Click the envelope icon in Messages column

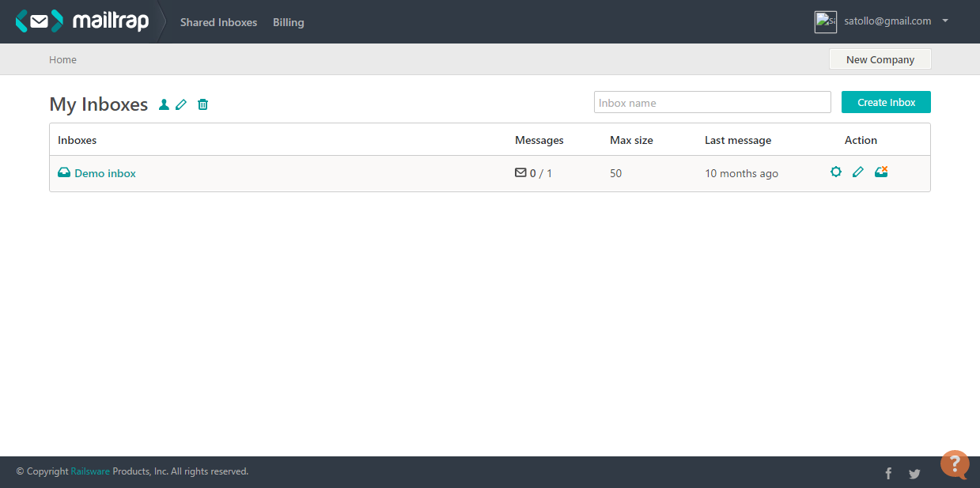click(x=520, y=172)
